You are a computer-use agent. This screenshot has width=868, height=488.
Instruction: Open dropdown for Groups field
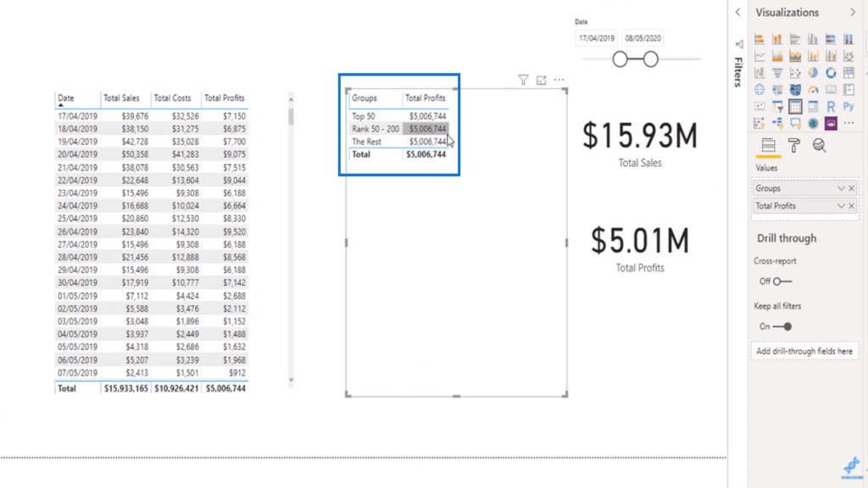[x=841, y=189]
